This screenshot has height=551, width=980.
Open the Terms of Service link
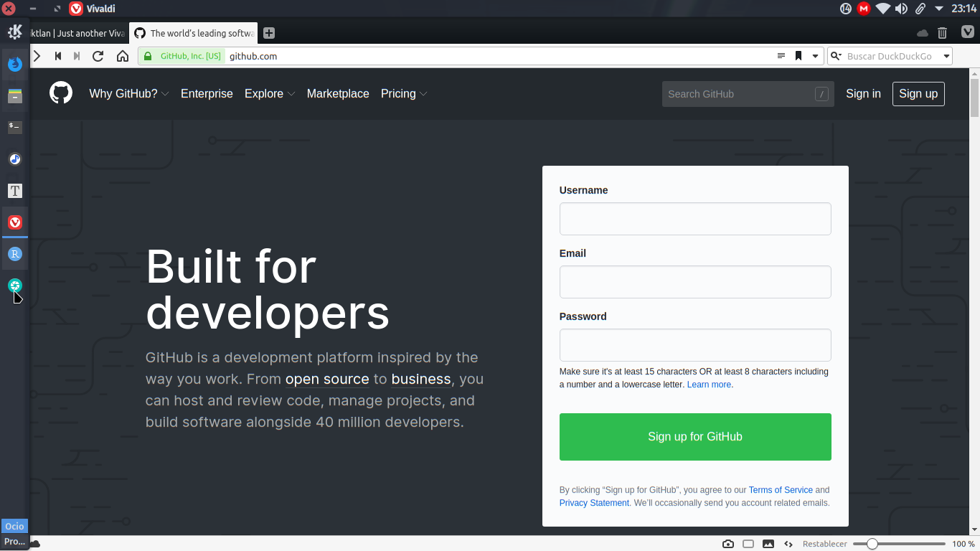tap(781, 490)
